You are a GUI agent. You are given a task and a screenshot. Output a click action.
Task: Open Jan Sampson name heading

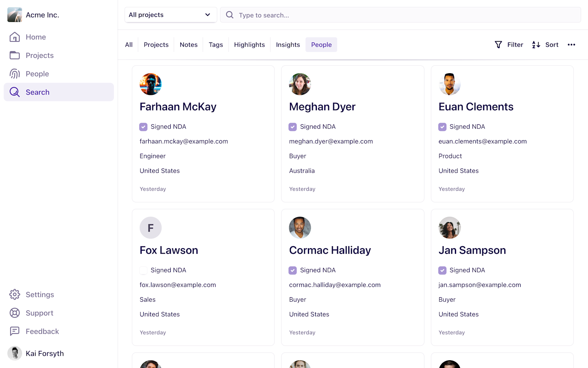(x=472, y=250)
